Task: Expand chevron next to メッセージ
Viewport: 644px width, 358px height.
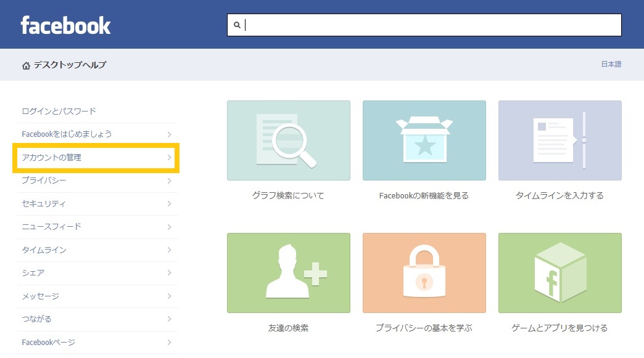Action: pyautogui.click(x=169, y=296)
